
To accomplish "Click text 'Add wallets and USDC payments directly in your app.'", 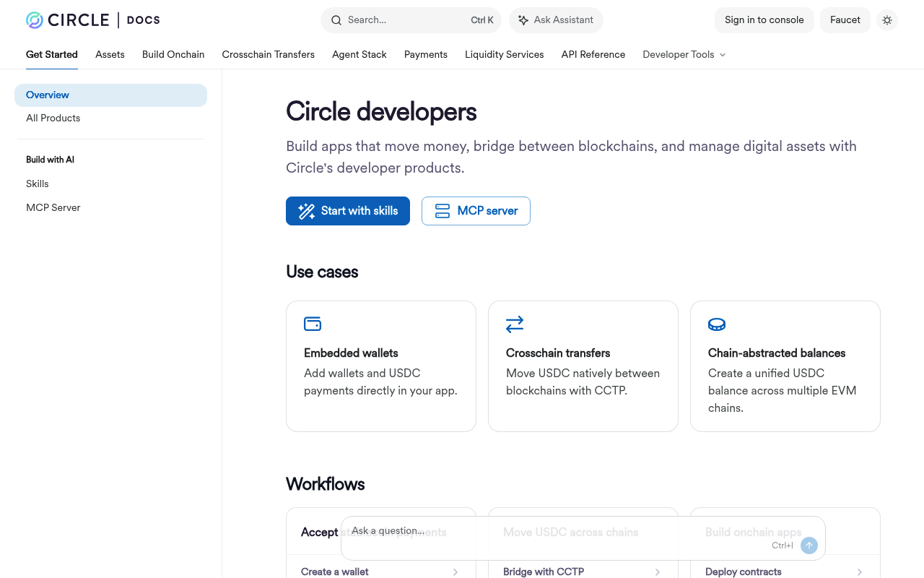I will tap(380, 382).
